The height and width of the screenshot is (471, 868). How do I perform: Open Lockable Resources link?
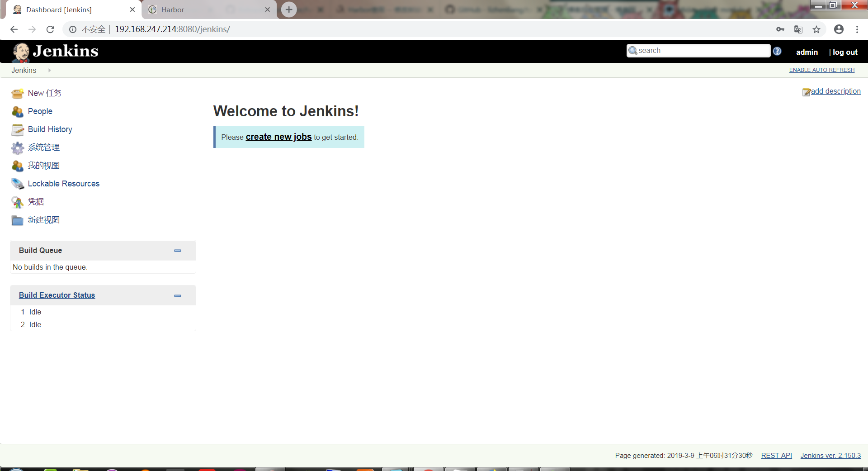click(64, 184)
